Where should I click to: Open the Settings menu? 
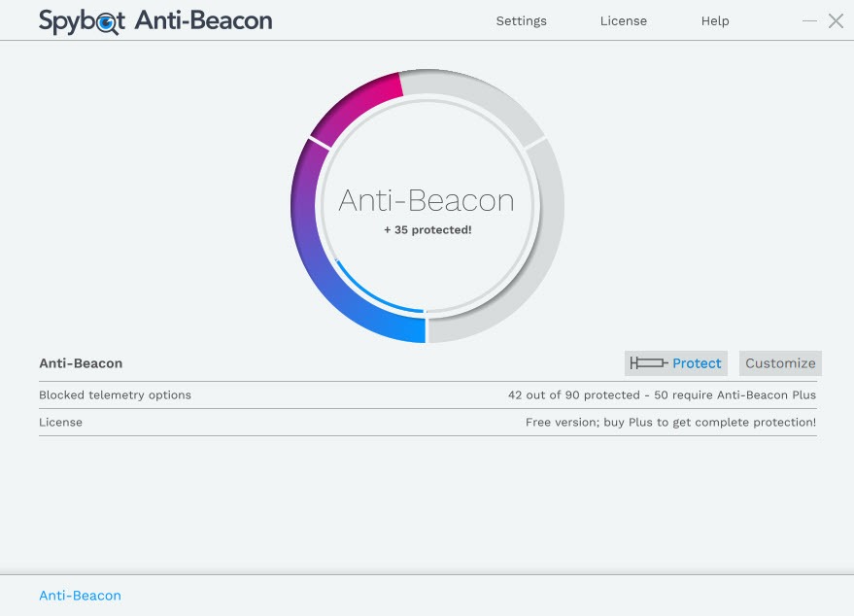coord(521,20)
